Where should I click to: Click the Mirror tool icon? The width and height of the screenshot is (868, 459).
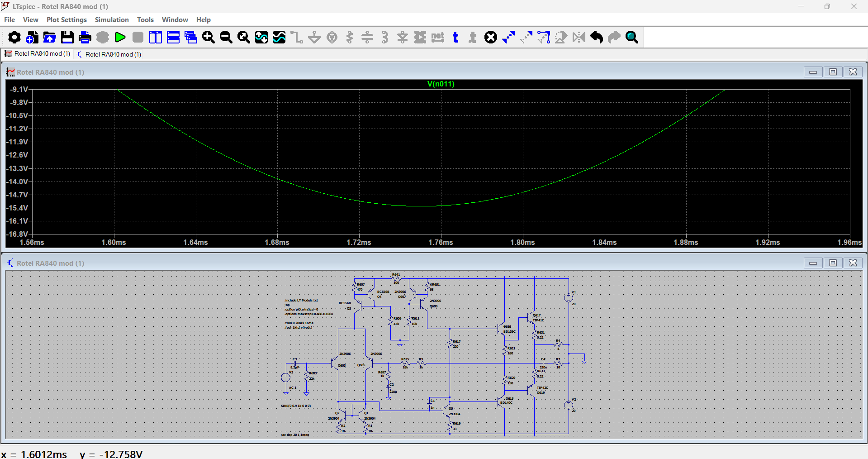point(579,37)
